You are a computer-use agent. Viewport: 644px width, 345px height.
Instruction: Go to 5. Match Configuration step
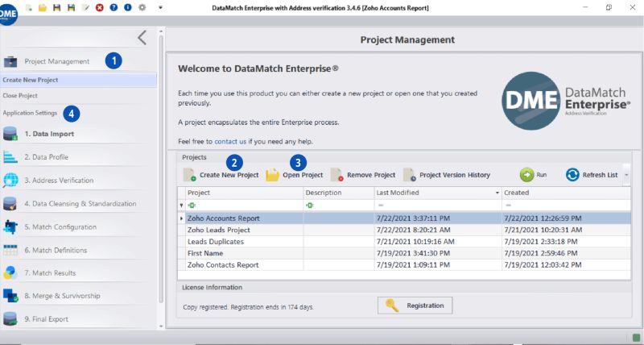60,227
